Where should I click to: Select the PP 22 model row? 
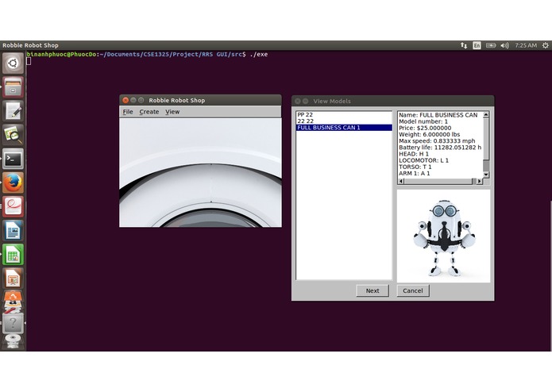(x=344, y=114)
